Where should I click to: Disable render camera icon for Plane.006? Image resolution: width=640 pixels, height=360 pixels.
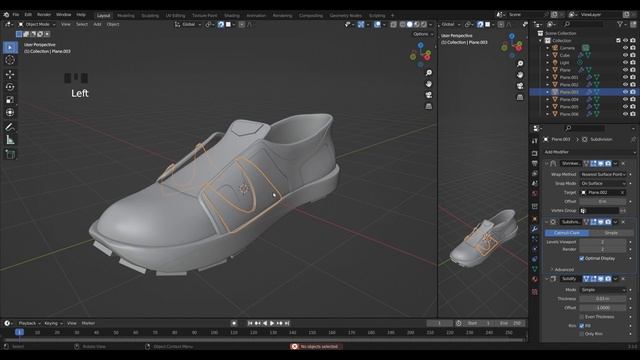(x=633, y=114)
